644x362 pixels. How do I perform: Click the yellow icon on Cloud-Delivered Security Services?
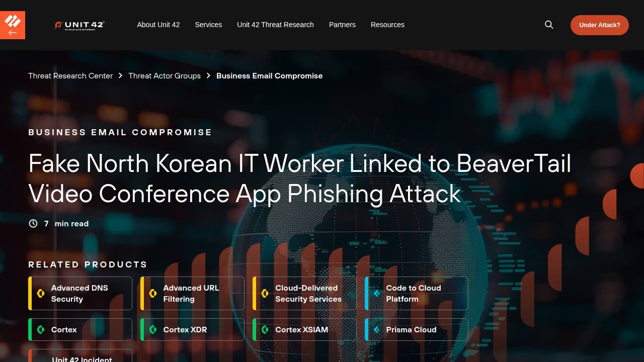265,293
